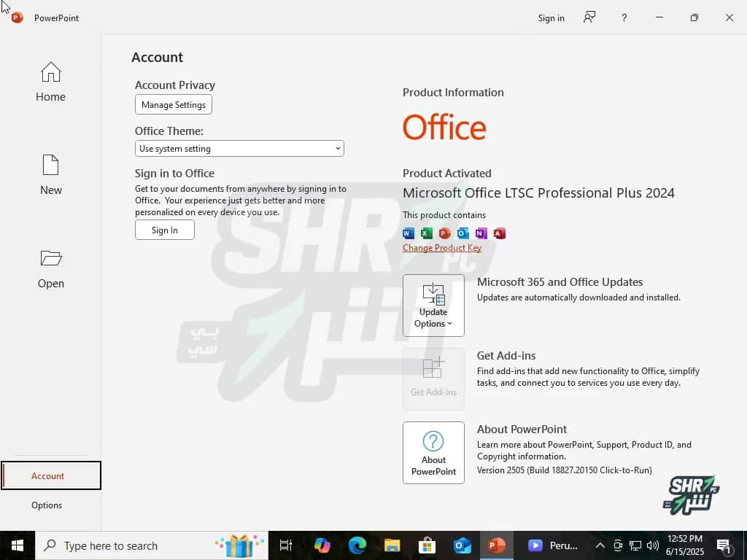Screen dimensions: 747x560
Task: Select the Version 2505 build text
Action: (565, 470)
